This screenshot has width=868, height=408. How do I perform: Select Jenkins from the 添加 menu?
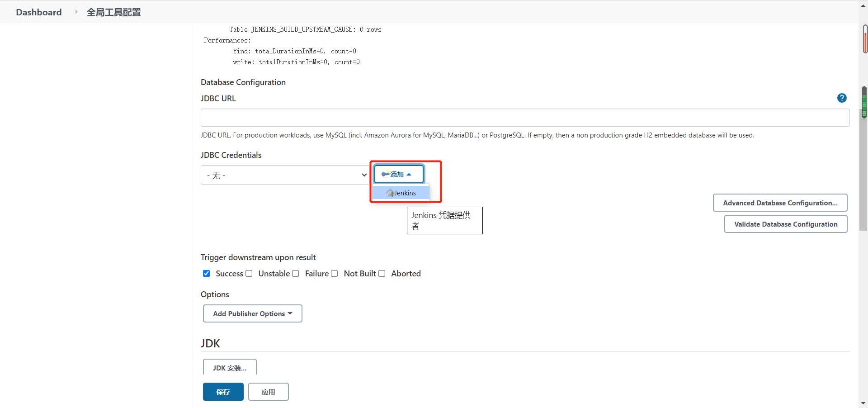pyautogui.click(x=401, y=193)
